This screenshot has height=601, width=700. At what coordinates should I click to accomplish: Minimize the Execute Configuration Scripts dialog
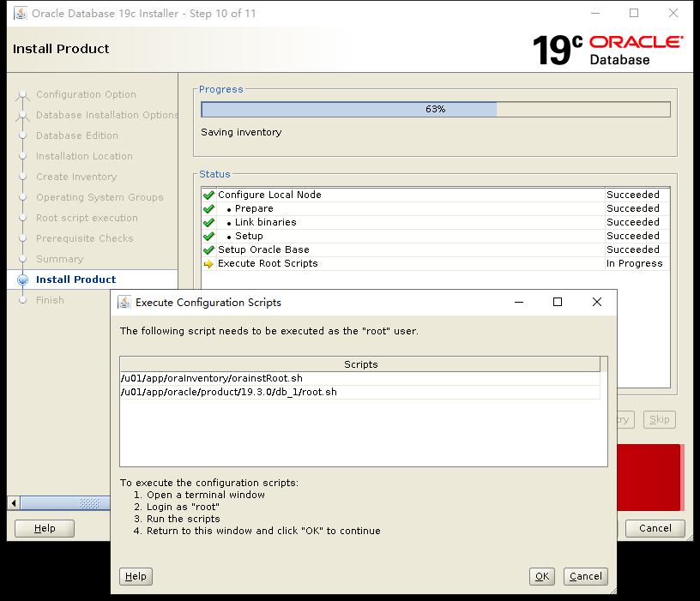click(519, 302)
